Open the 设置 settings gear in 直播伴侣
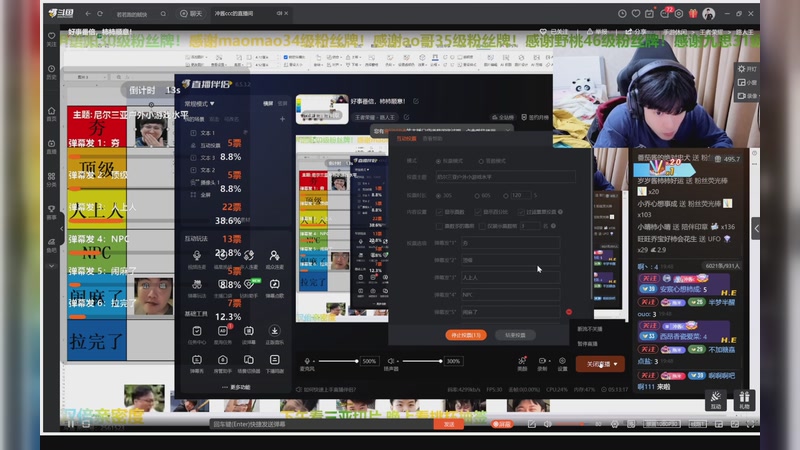Viewport: 800px width, 450px height. point(562,363)
